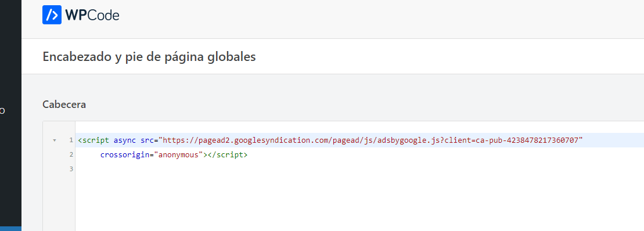Click the src attribute name in line 1

coord(147,140)
